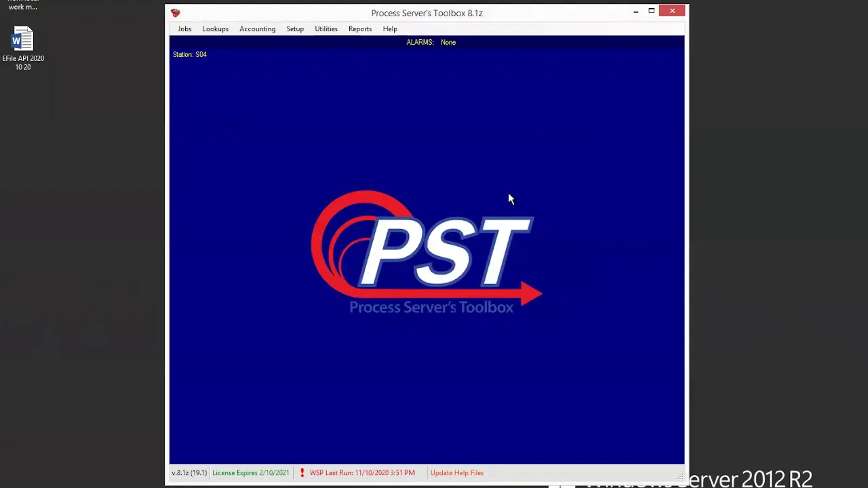Screen dimensions: 868x488
Task: Open the Accounting menu
Action: [x=257, y=29]
